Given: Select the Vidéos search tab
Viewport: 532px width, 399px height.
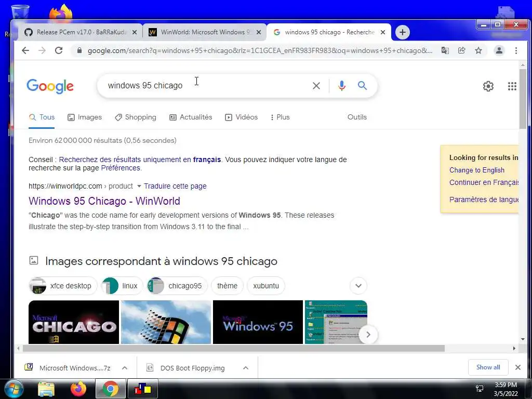Looking at the screenshot, I should click(242, 117).
